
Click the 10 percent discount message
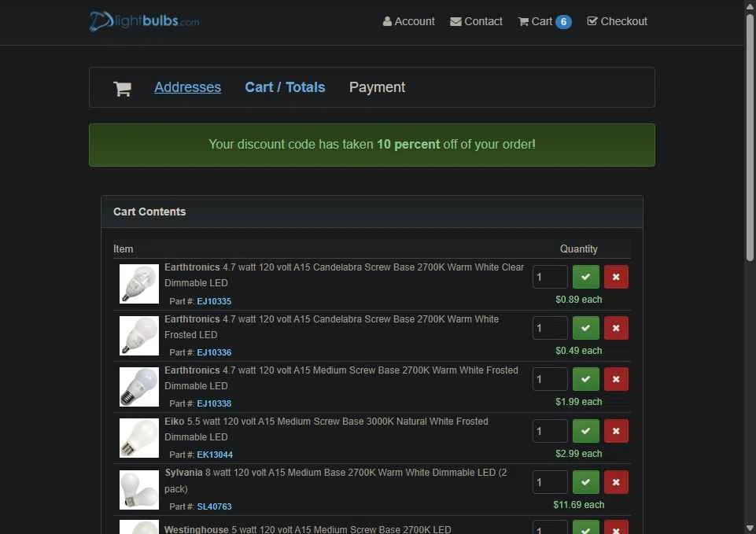372,145
